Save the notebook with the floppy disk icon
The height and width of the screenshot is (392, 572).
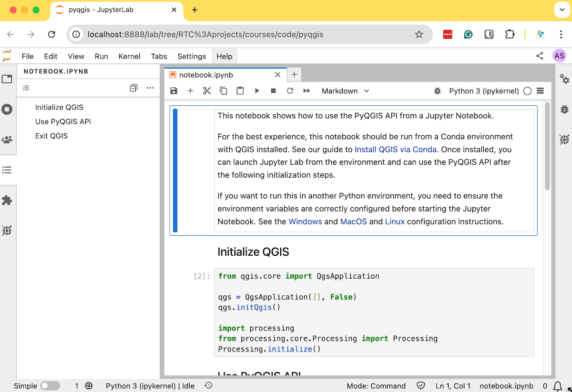click(174, 91)
